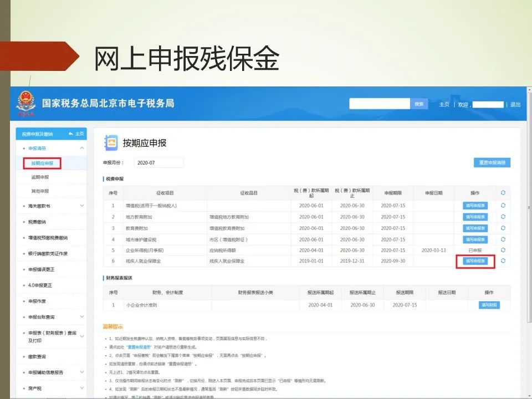Expand 申报表(财务报表)查询及打印 section
The width and height of the screenshot is (532, 399).
point(82,336)
